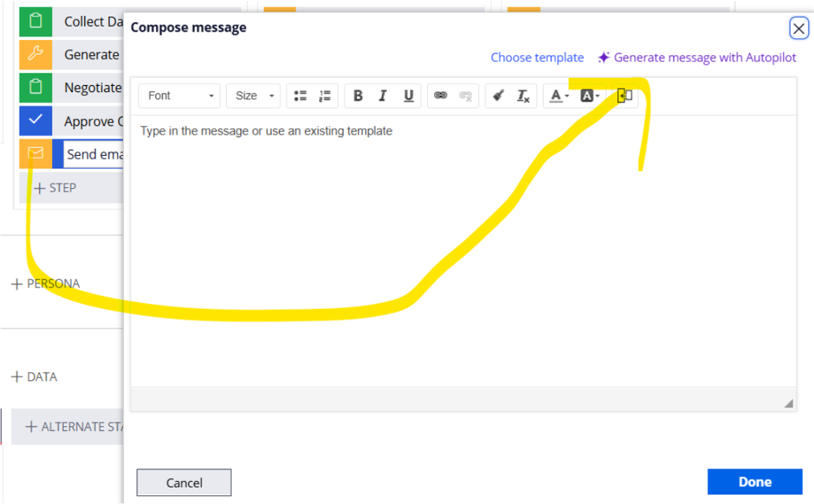Apply italic formatting to message text
This screenshot has height=504, width=814.
(383, 95)
